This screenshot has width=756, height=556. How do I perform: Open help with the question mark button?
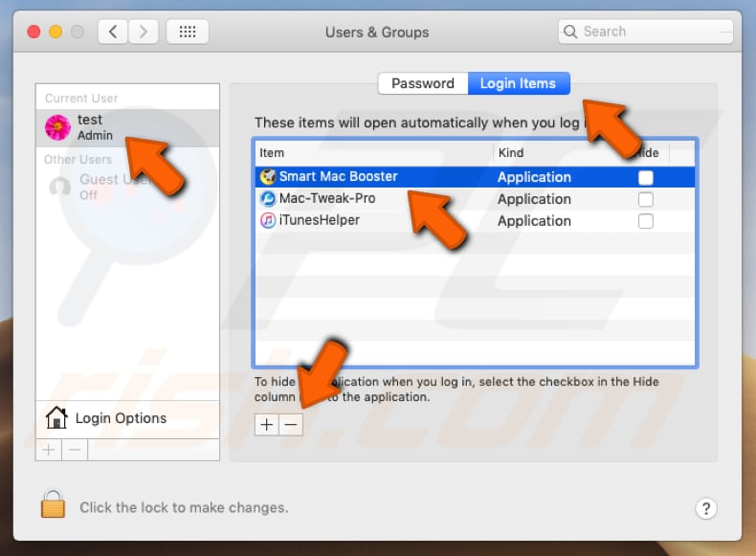(706, 508)
